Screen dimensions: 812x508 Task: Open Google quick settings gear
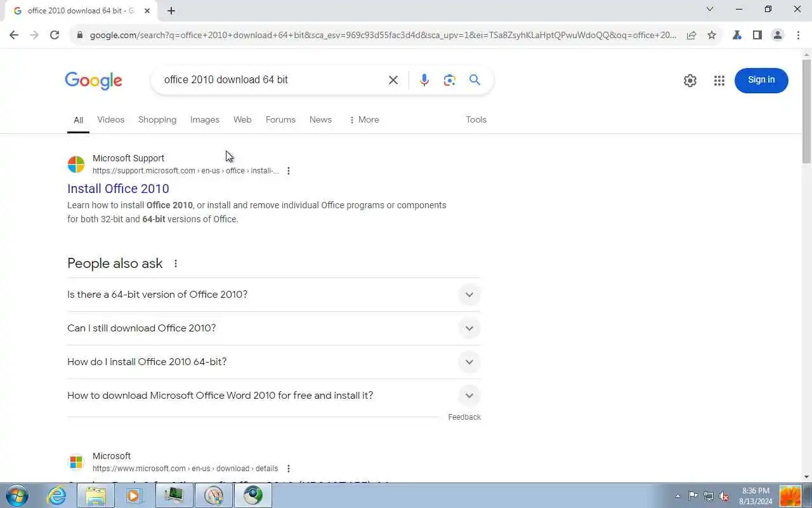[690, 81]
